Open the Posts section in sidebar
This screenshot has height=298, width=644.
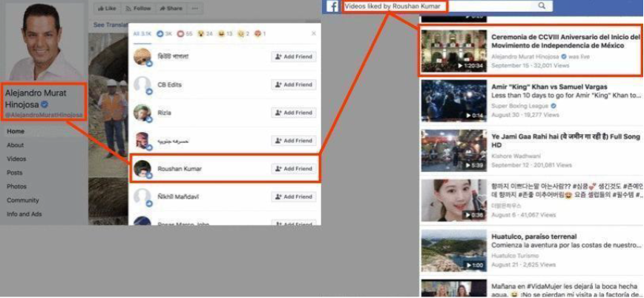(15, 173)
